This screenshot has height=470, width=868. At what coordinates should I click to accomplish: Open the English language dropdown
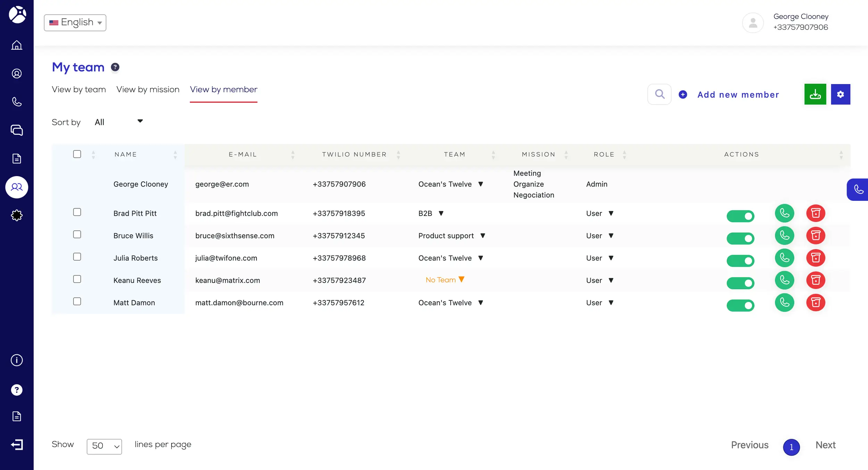coord(75,23)
